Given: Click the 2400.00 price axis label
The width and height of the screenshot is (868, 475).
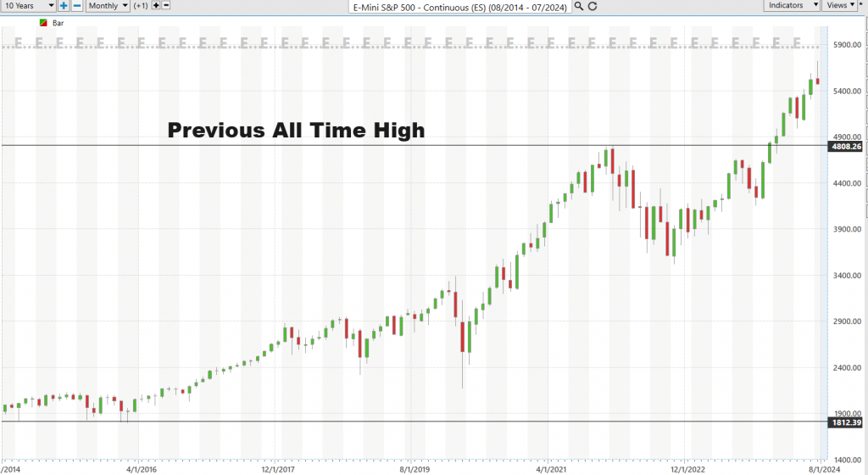Looking at the screenshot, I should point(847,367).
